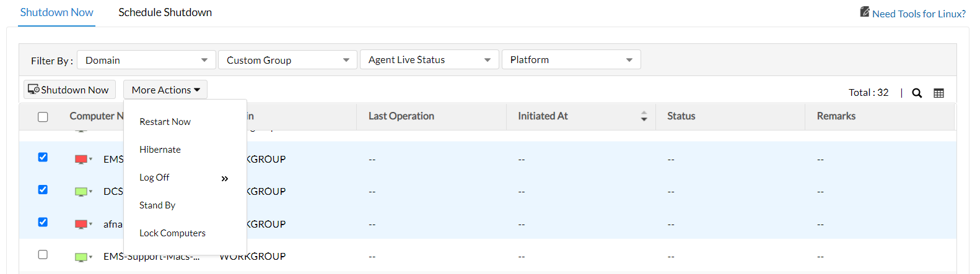
Task: Click green monitor icon for EMS-Support-Macs
Action: coord(81,257)
